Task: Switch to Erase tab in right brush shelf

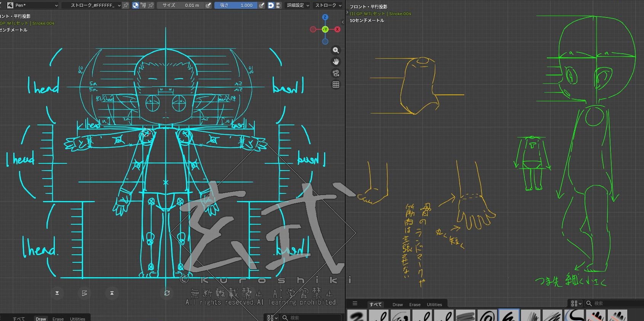Action: point(415,305)
